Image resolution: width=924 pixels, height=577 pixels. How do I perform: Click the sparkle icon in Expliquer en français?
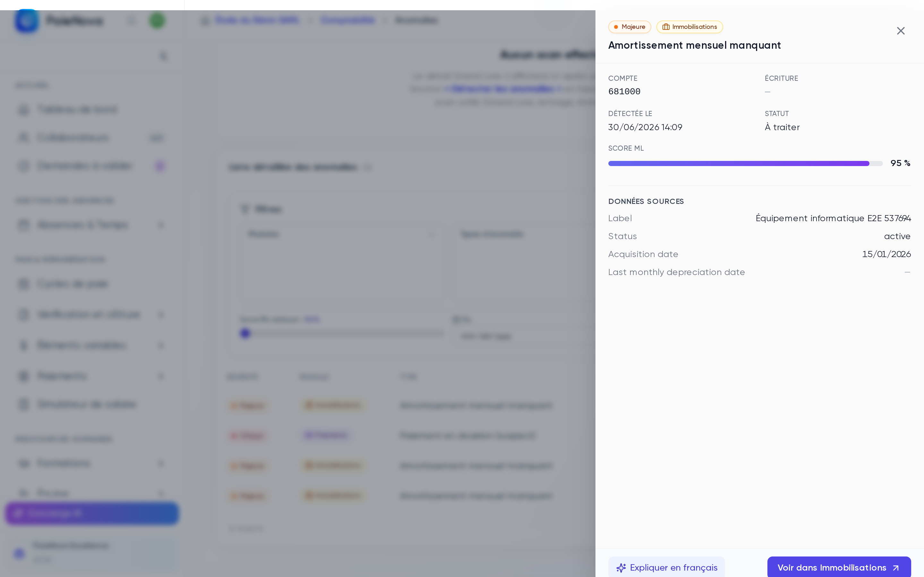621,568
